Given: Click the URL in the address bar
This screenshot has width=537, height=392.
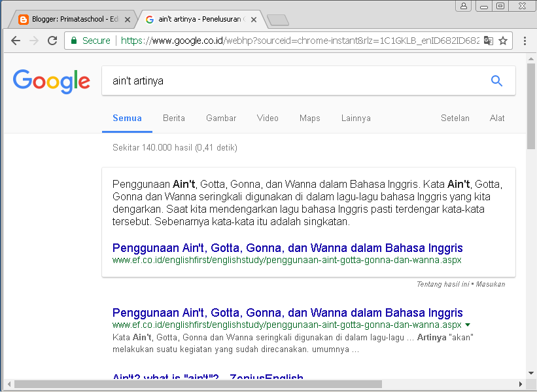Looking at the screenshot, I should click(300, 41).
